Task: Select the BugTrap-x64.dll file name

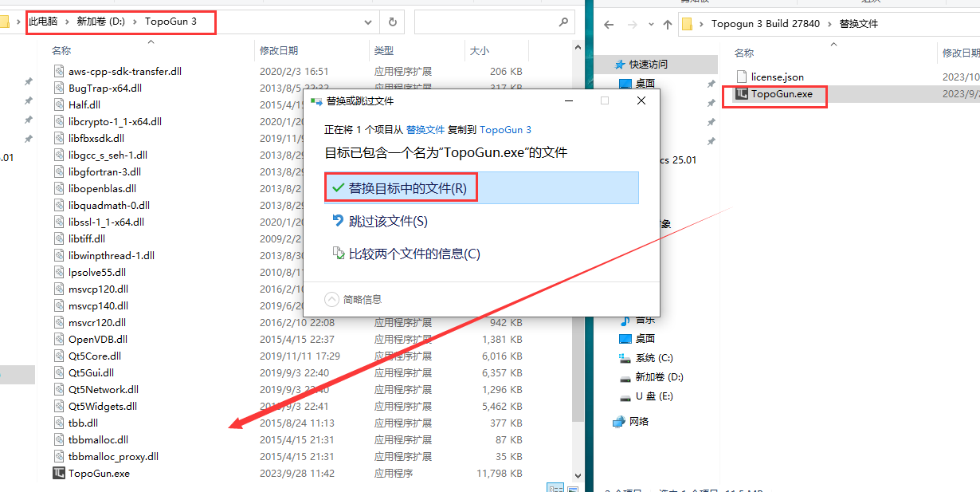Action: 105,88
